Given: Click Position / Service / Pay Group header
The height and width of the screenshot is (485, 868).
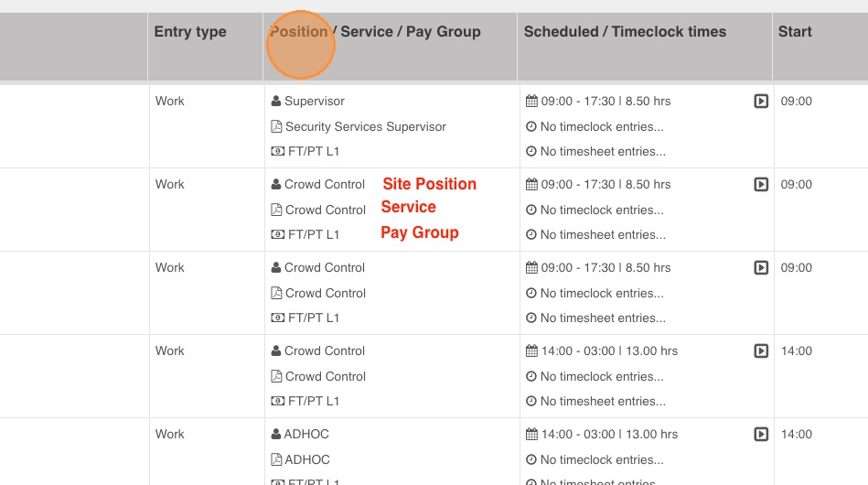Looking at the screenshot, I should pyautogui.click(x=375, y=32).
